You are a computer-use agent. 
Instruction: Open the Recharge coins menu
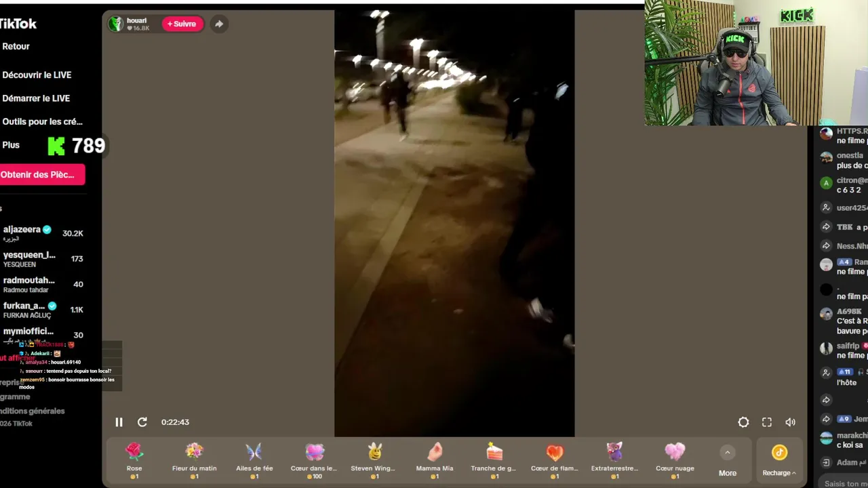pos(779,460)
